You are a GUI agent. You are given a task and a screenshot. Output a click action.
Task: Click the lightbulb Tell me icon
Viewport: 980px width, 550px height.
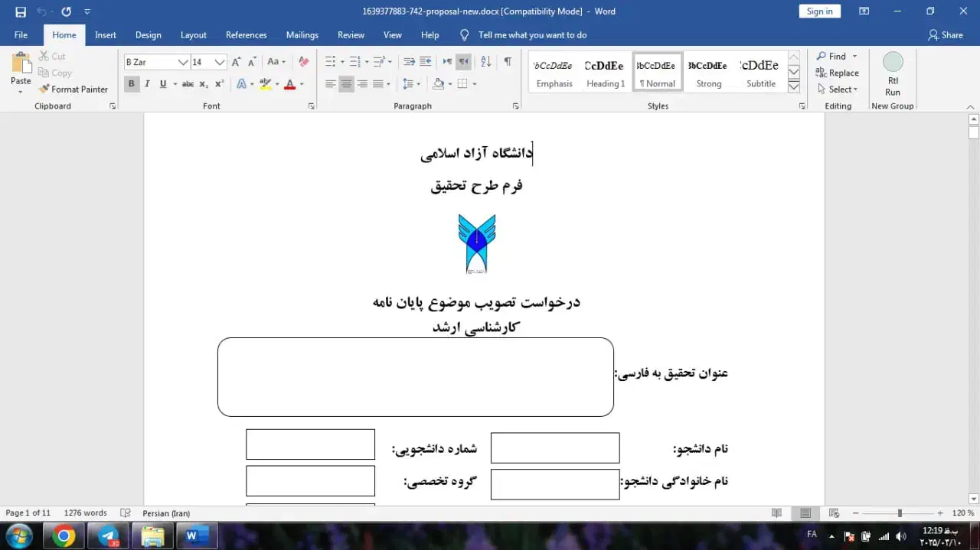tap(464, 35)
